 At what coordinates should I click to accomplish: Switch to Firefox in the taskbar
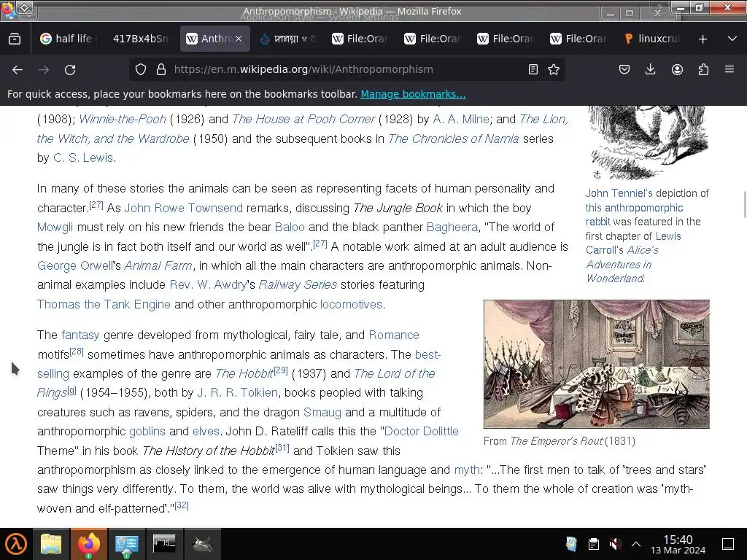click(x=89, y=544)
